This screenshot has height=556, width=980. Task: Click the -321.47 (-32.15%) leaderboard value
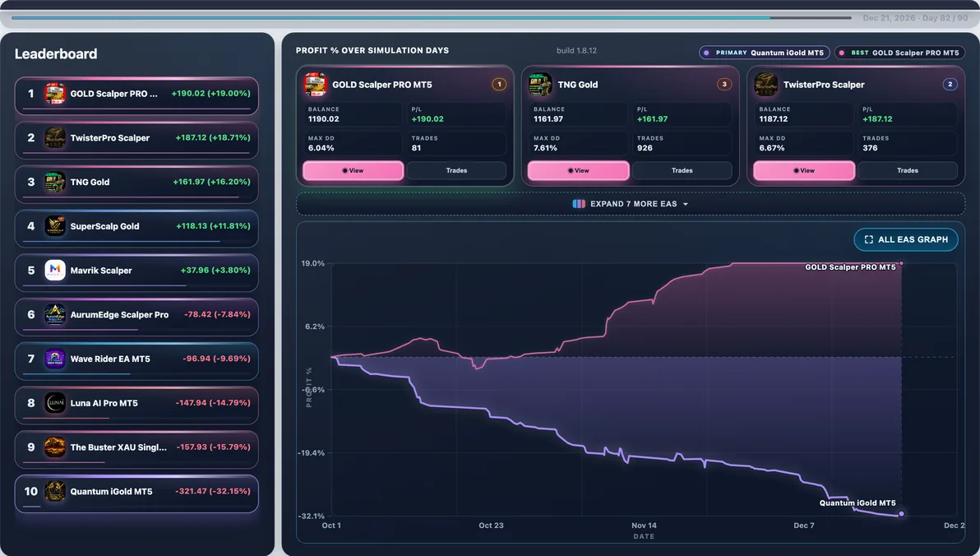(x=212, y=491)
